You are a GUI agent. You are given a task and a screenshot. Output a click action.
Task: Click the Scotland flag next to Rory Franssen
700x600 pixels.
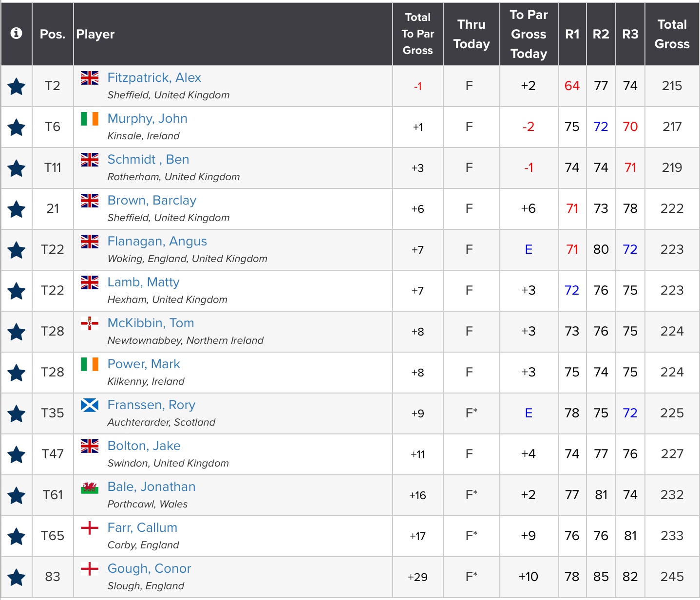click(x=90, y=405)
